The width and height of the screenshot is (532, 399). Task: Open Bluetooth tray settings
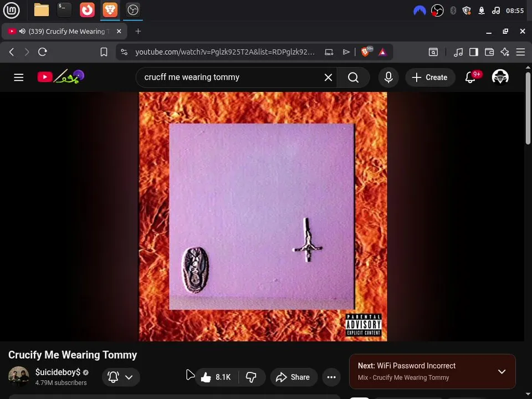tap(453, 11)
